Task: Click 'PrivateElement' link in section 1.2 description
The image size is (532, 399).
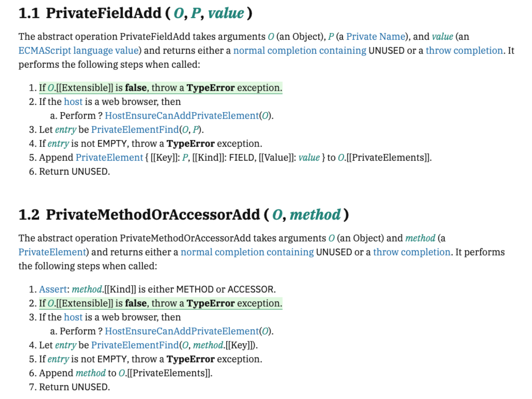Action: click(52, 252)
